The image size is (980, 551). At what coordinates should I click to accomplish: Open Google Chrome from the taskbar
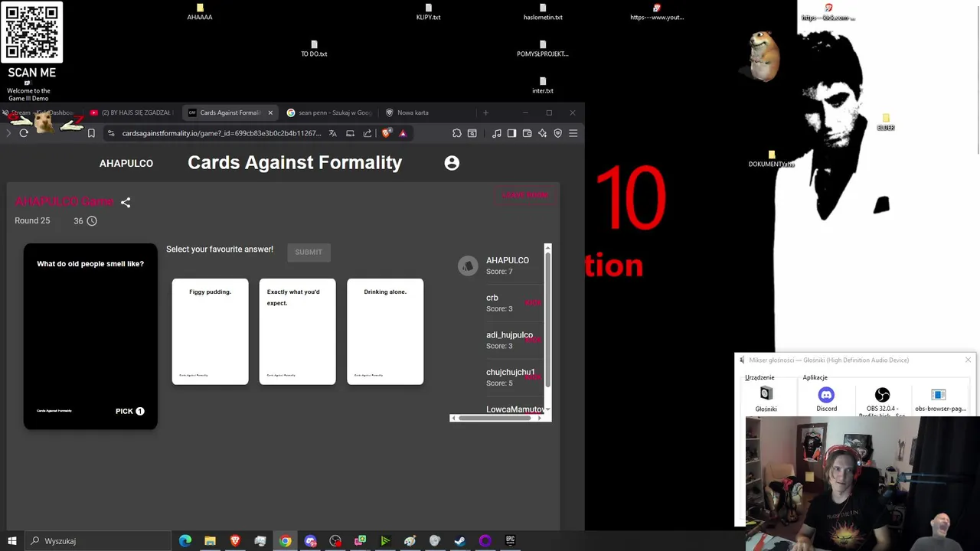click(285, 541)
